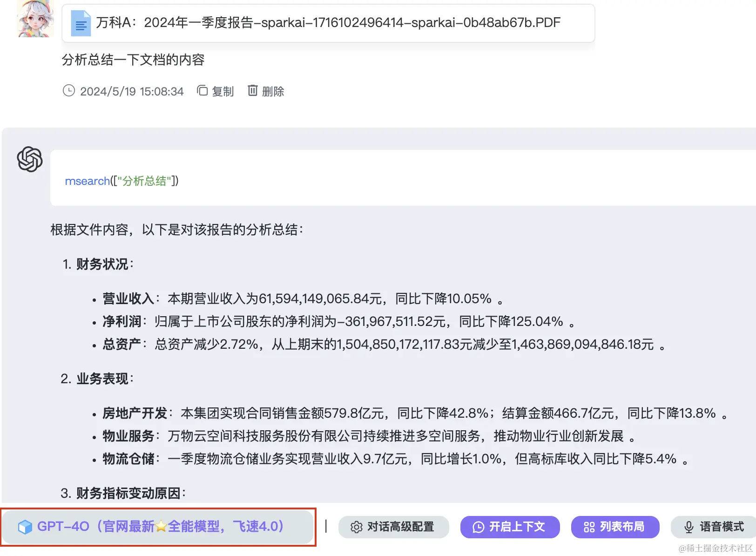Open 对话高级配置 settings
This screenshot has width=756, height=556.
394,527
